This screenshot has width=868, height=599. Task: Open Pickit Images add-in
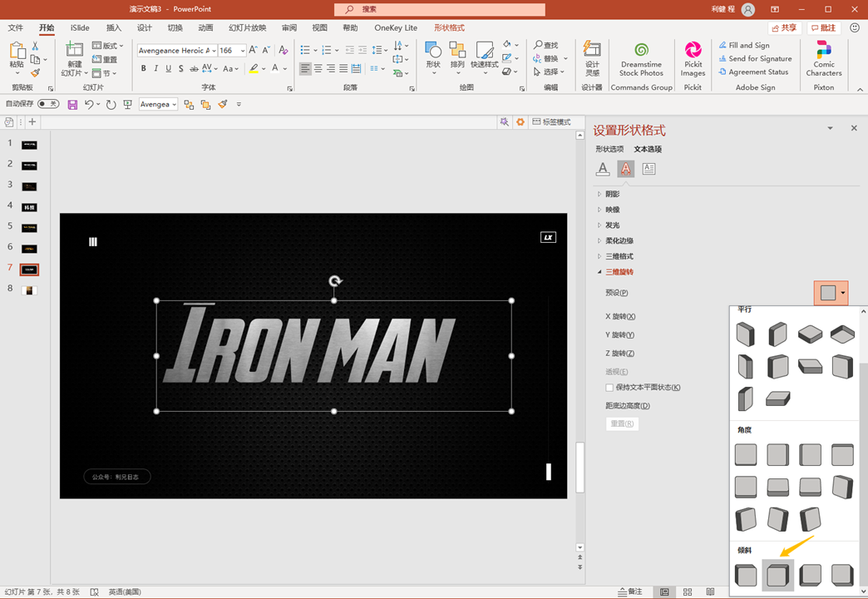693,50
